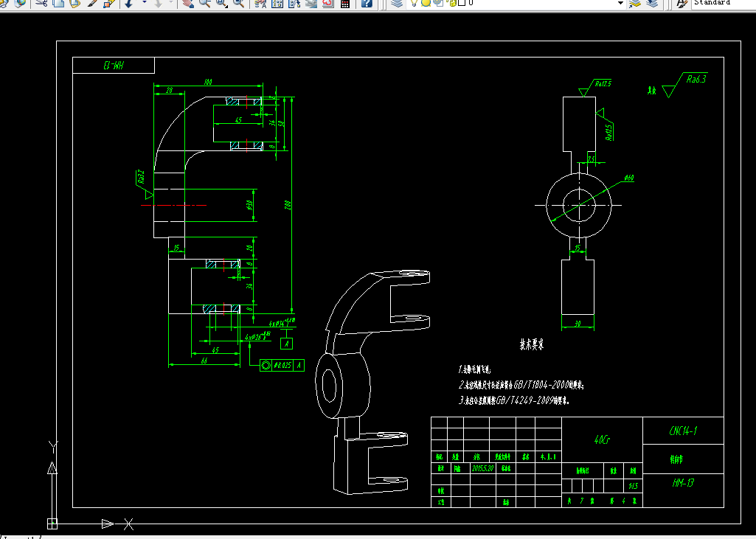This screenshot has width=756, height=539.
Task: Toggle layer 0 freeze sun icon
Action: [426, 2]
